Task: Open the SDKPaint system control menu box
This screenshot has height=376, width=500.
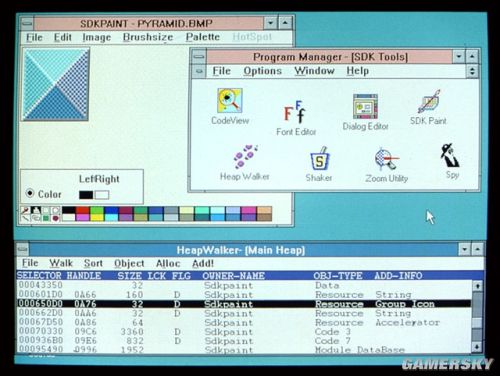Action: [27, 23]
